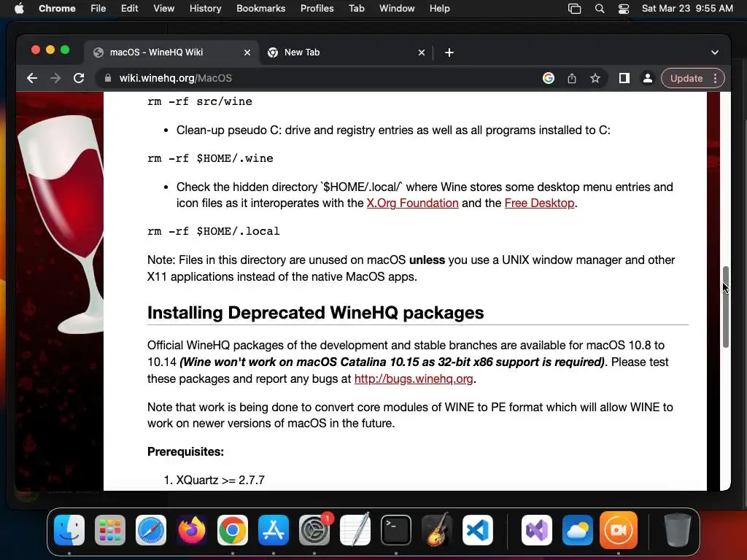747x560 pixels.
Task: Open the orange screen recorder Dock app
Action: click(619, 530)
